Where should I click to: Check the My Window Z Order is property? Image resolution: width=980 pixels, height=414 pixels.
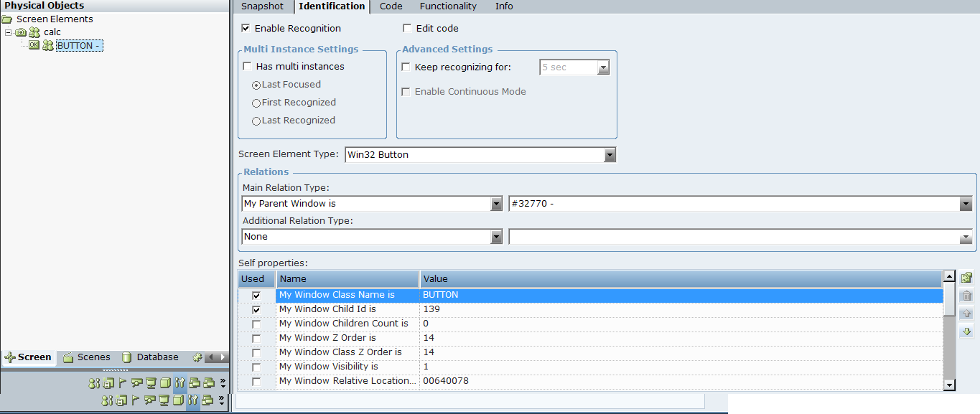[256, 338]
